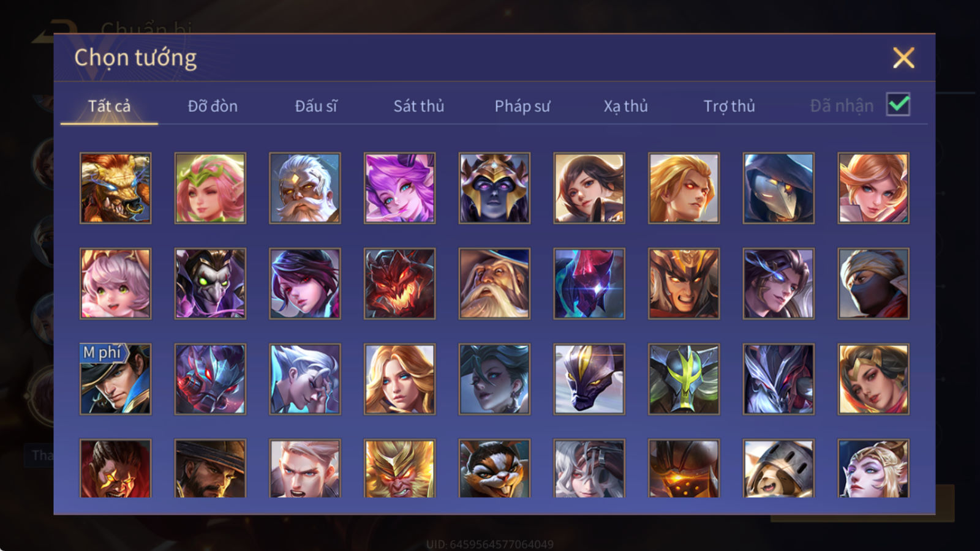Screen dimensions: 980x551
Task: Choose the hooded plague-mask hero
Action: (x=778, y=188)
